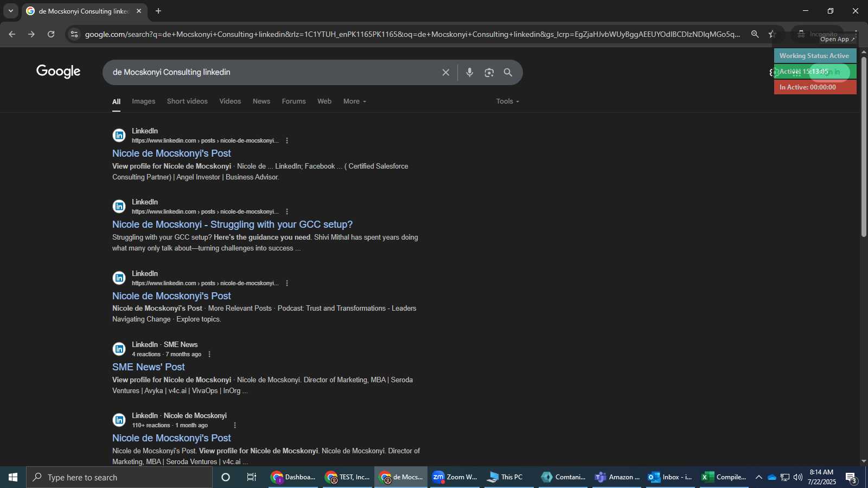Open notification center icon

click(x=851, y=477)
